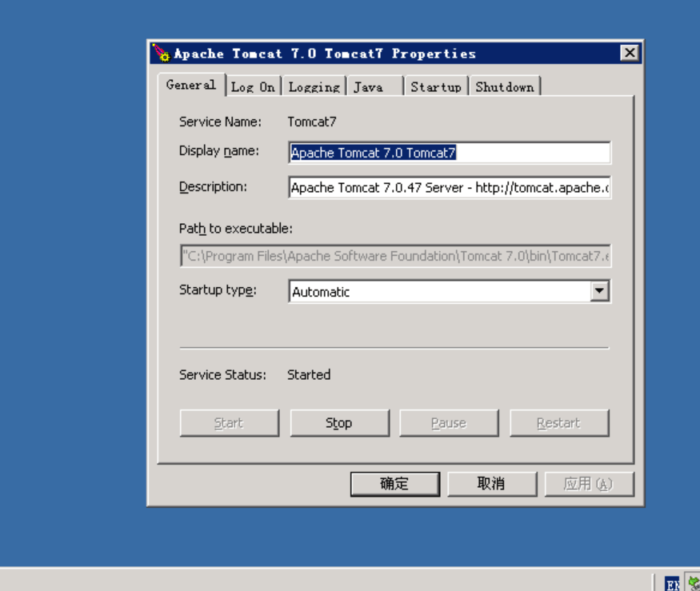Viewport: 700px width, 591px height.
Task: Click the Tomcat feather icon in title bar
Action: pos(161,53)
